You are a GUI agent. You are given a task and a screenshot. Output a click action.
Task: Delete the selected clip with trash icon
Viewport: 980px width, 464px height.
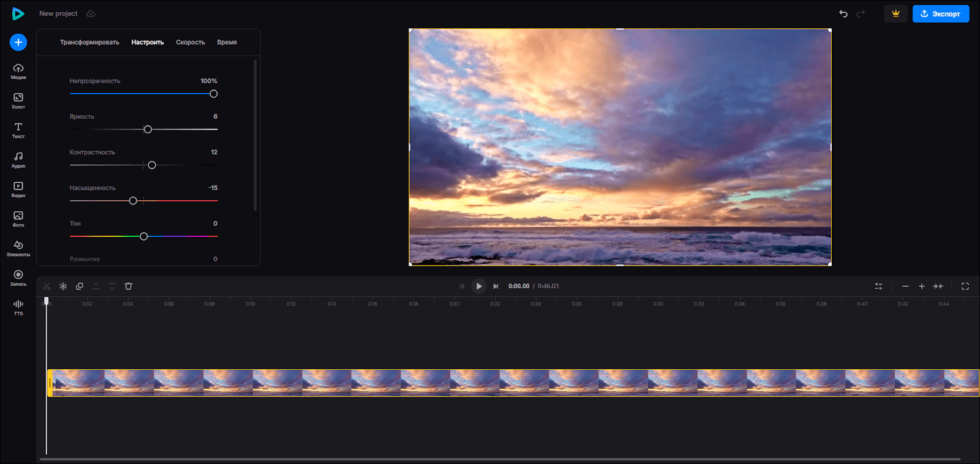click(x=129, y=286)
